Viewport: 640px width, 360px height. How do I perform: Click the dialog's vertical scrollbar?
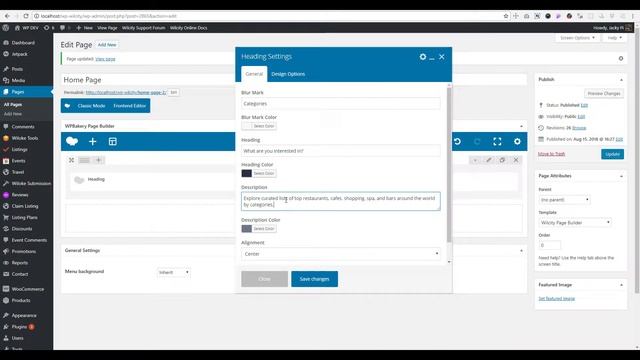pyautogui.click(x=449, y=165)
